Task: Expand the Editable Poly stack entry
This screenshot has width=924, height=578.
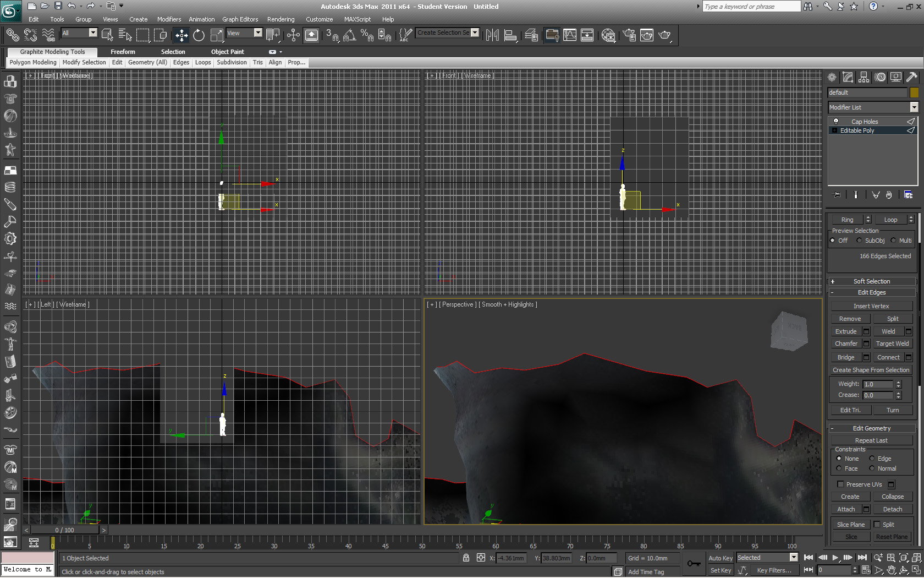Action: [834, 130]
